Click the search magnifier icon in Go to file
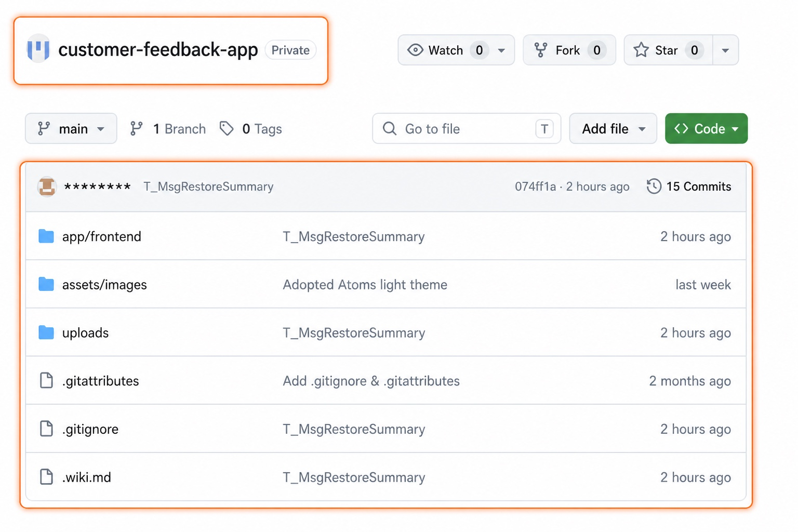798x532 pixels. pos(390,128)
